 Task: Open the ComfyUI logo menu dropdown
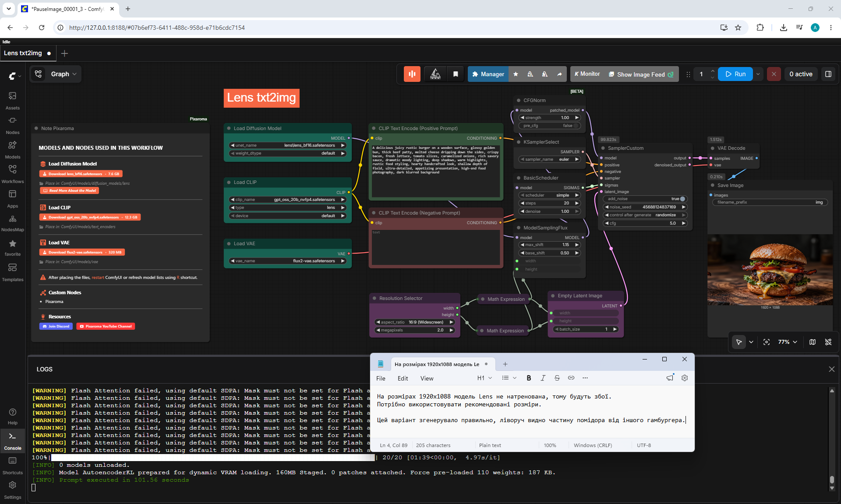(15, 76)
